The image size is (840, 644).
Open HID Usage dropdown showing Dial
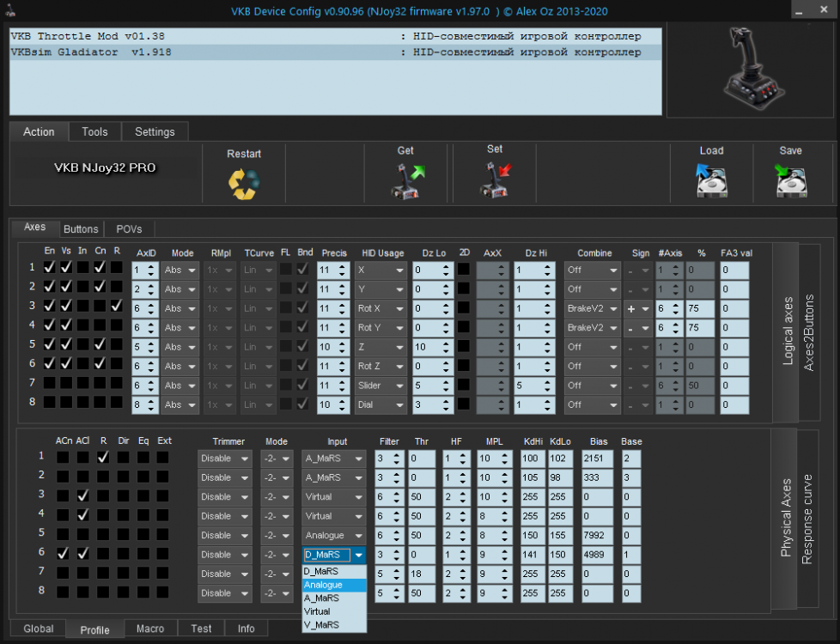[380, 405]
